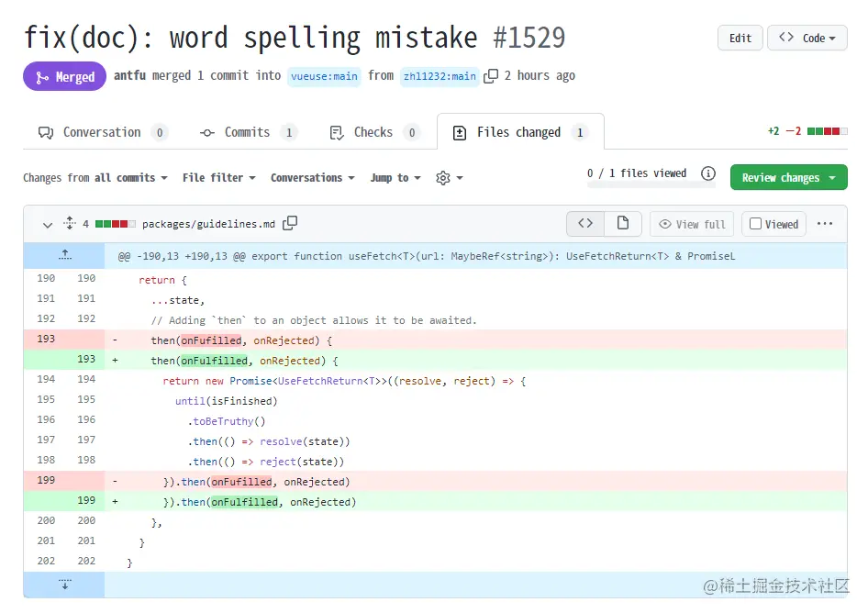The height and width of the screenshot is (613, 868).
Task: Click removed line number 193
Action: (x=46, y=339)
